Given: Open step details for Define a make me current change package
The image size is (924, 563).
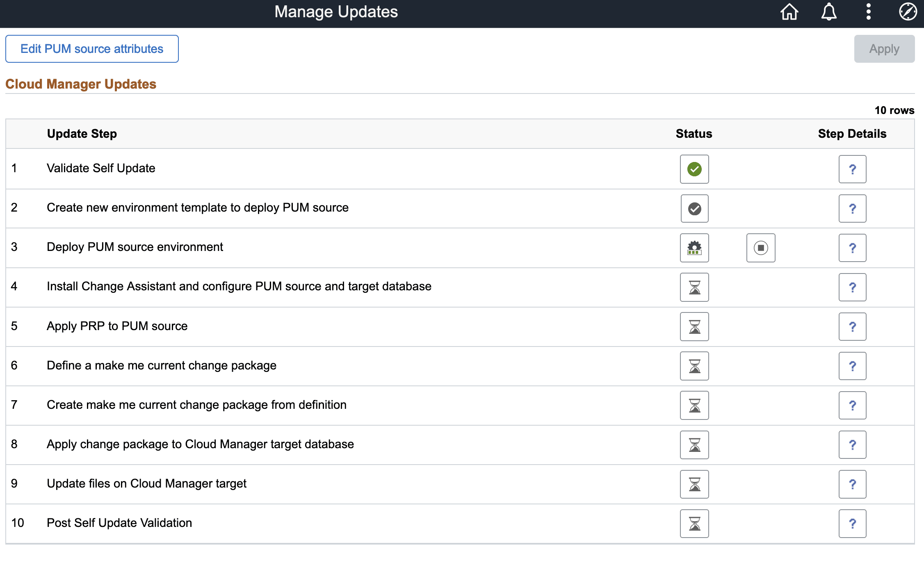Looking at the screenshot, I should pos(852,366).
